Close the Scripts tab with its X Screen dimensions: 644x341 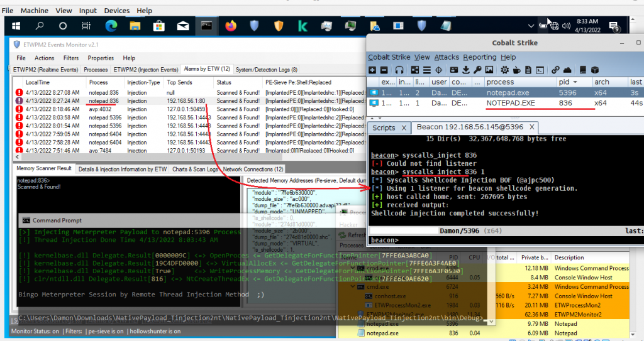(x=404, y=127)
